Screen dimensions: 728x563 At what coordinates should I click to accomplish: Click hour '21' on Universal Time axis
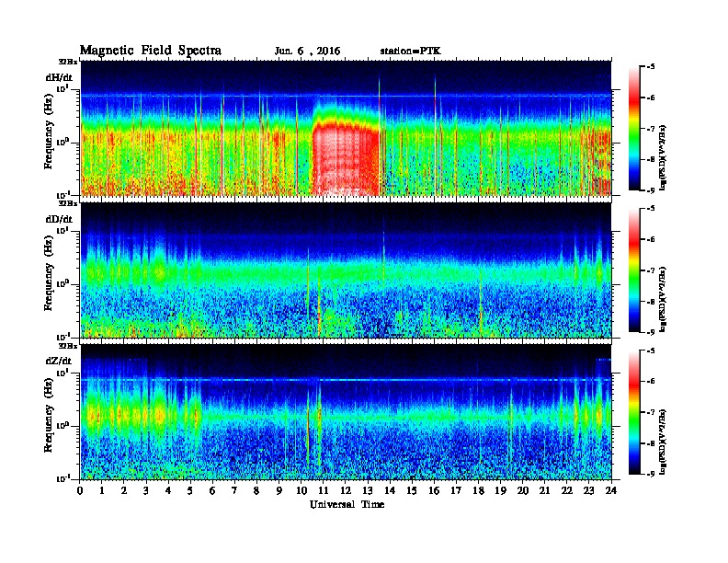[544, 491]
